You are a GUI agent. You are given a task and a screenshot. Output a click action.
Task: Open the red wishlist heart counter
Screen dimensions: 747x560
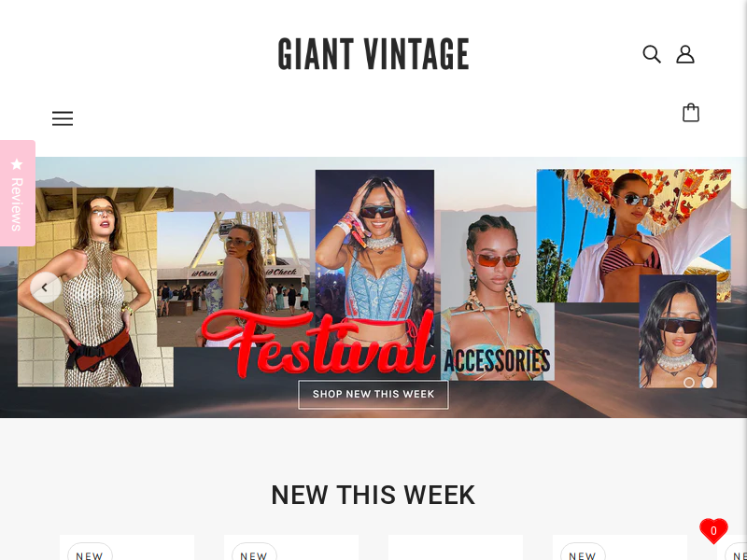(713, 530)
